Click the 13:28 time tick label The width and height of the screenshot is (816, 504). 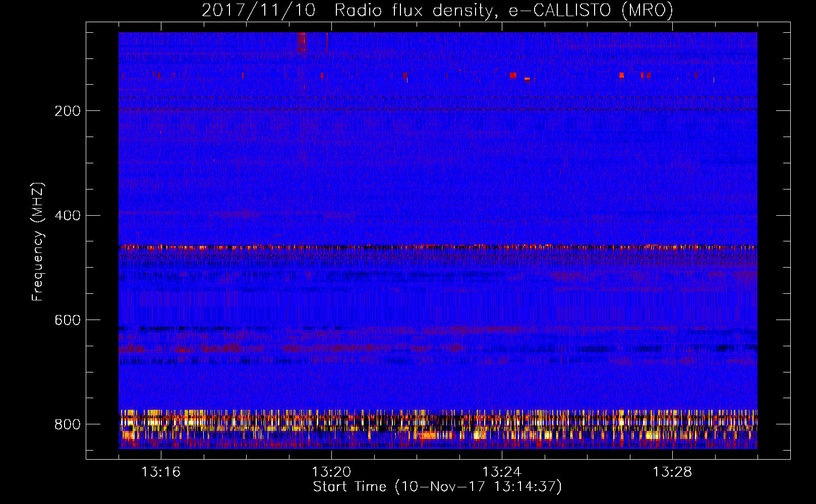coord(672,472)
